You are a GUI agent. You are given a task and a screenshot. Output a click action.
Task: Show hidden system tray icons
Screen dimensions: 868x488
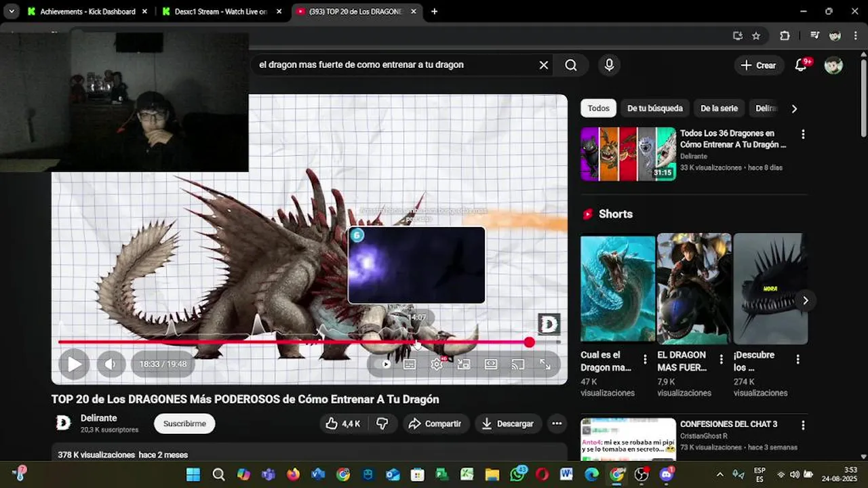click(x=720, y=474)
